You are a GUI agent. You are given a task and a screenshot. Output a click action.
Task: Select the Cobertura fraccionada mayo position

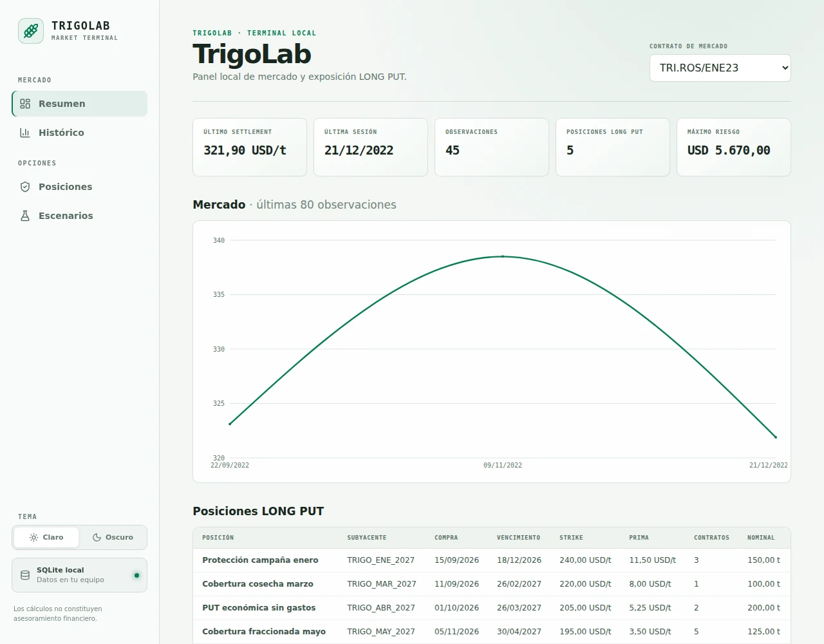pyautogui.click(x=492, y=632)
